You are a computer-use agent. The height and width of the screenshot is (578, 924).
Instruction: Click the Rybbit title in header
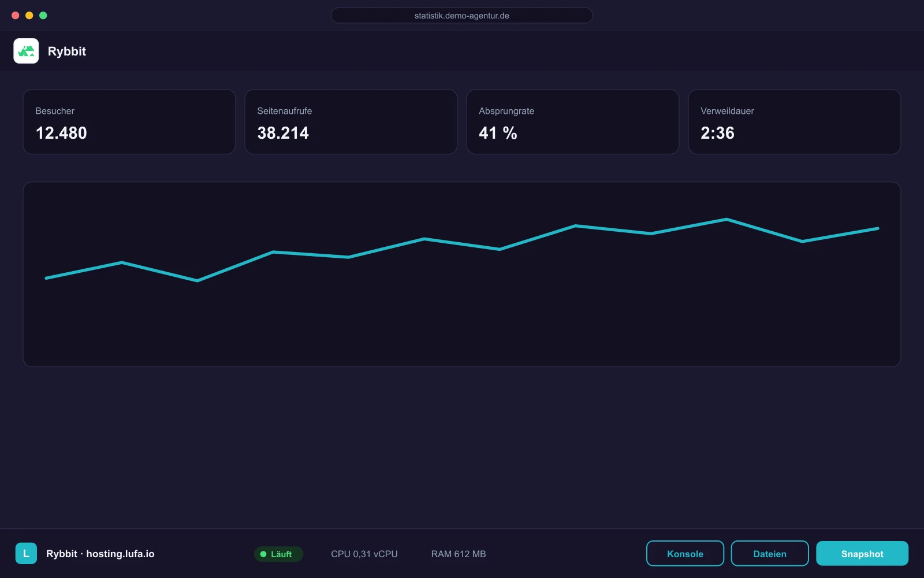67,51
